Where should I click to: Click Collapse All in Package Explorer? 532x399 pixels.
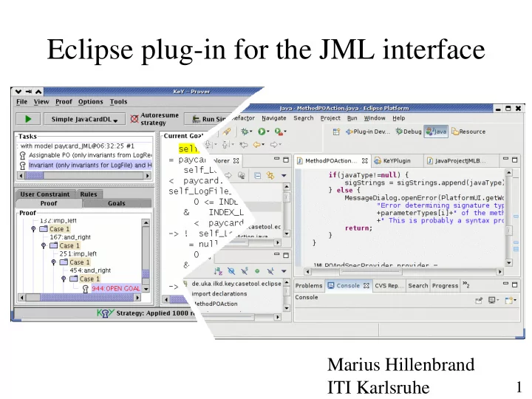tap(258, 175)
